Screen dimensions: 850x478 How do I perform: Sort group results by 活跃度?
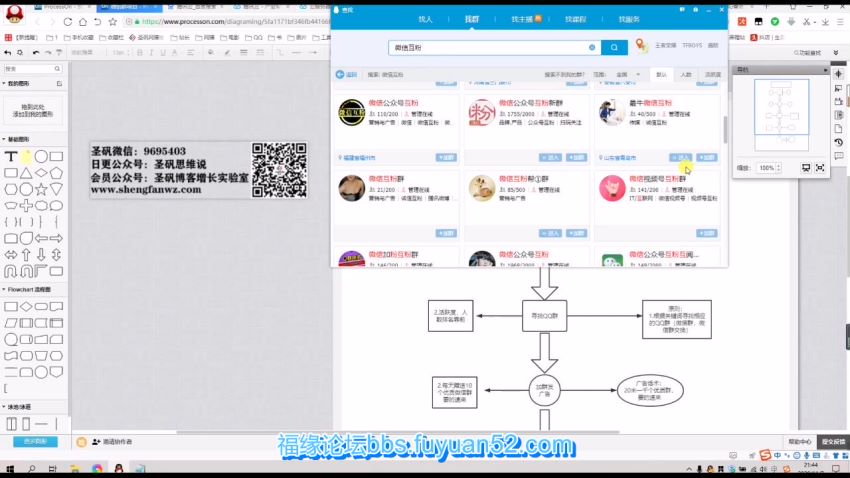pos(713,74)
